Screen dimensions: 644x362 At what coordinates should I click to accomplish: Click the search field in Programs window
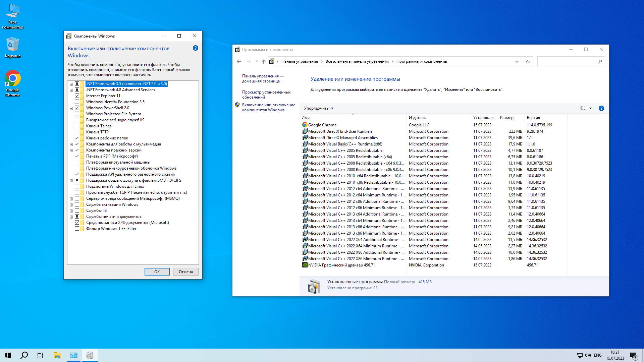[x=567, y=61]
